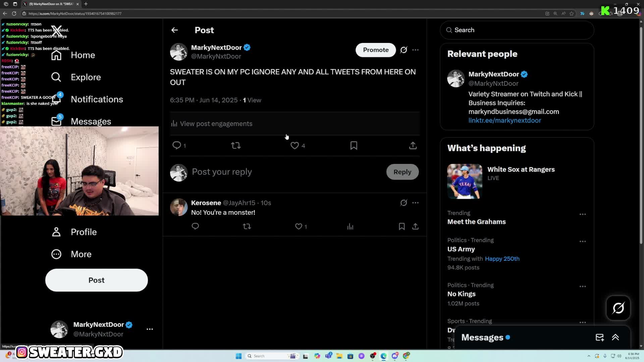
Task: Open more options for No Kings trend
Action: pos(583,287)
